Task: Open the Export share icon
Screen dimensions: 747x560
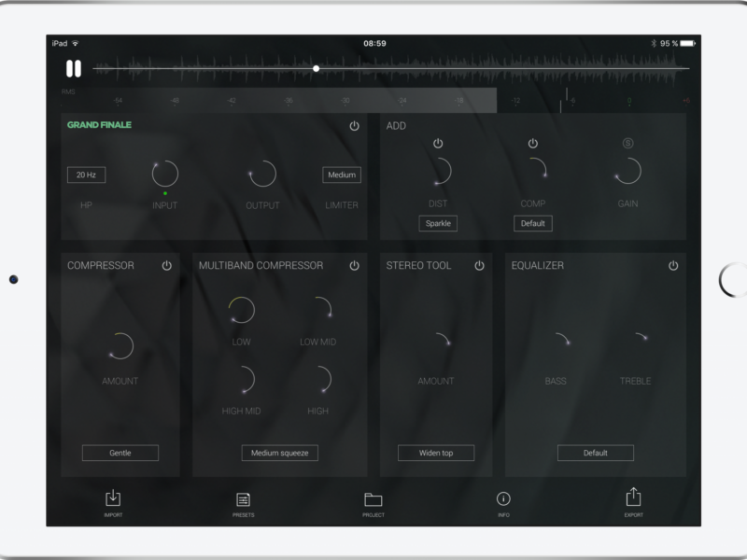Action: click(x=633, y=497)
